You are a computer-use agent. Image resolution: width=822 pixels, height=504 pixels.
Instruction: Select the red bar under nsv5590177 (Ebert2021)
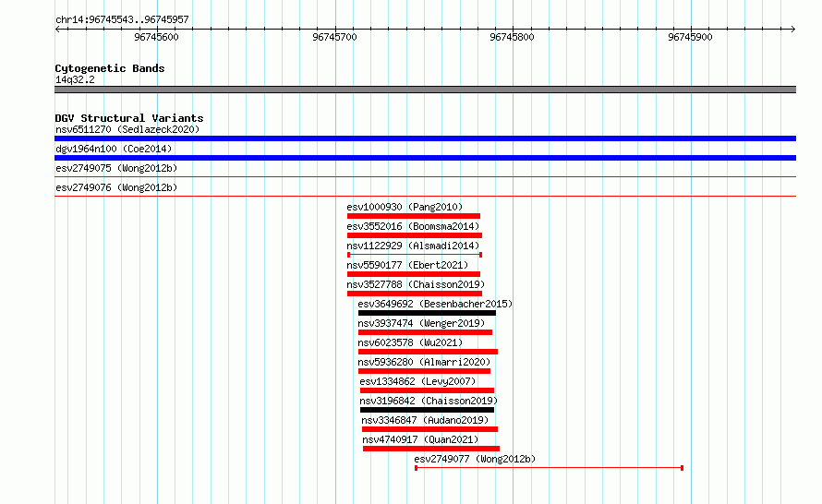pos(414,274)
